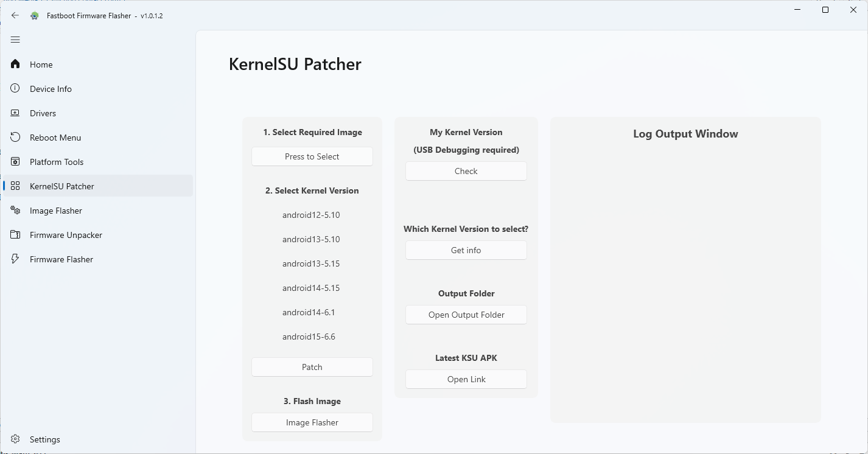
Task: Choose kernel version android15-6.6
Action: (309, 337)
